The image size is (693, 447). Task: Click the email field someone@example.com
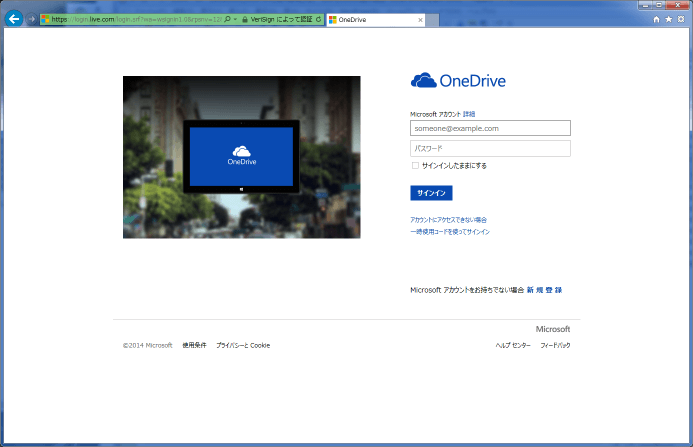click(x=490, y=128)
